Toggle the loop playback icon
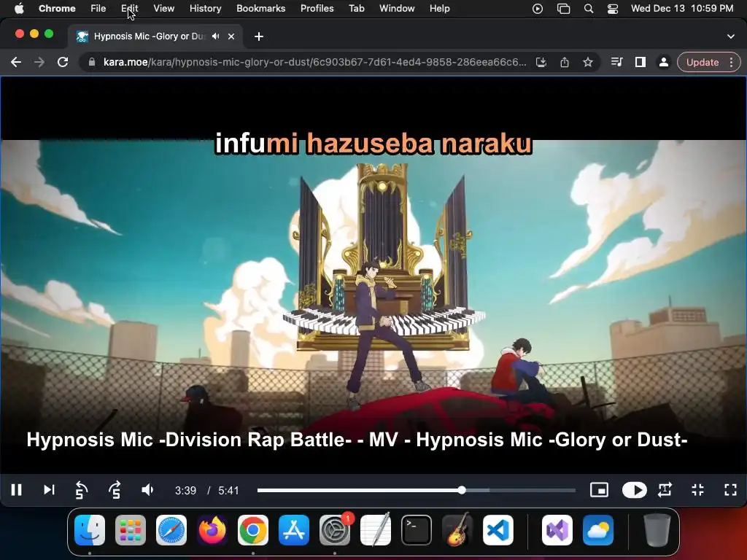The height and width of the screenshot is (560, 747). tap(665, 490)
